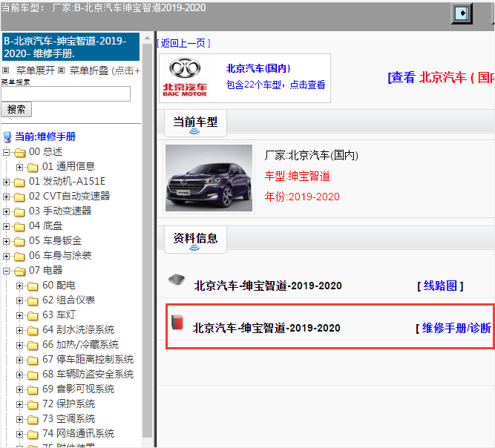Viewport: 495px width, 448px height.
Task: Click the folder icon for 05 车身钣金
Action: click(x=19, y=242)
